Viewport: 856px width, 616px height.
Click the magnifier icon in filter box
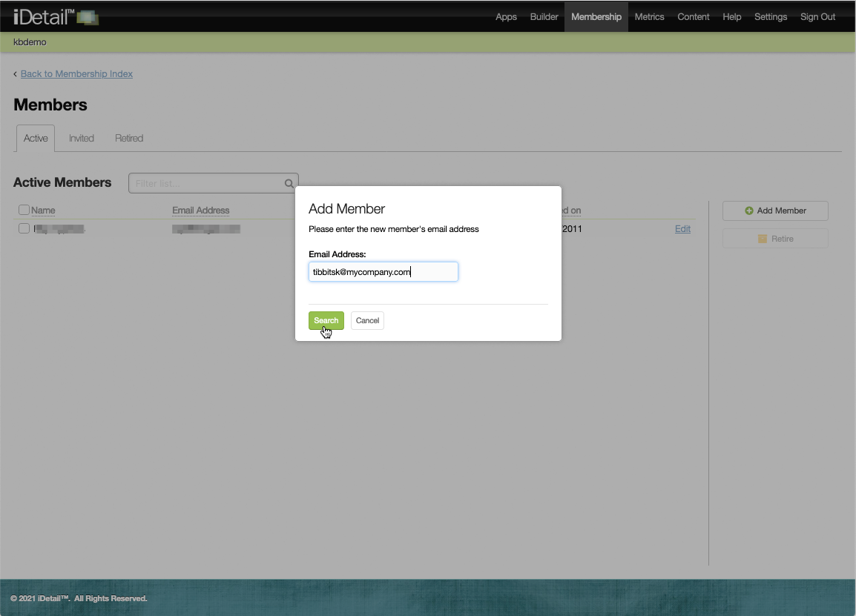point(289,184)
